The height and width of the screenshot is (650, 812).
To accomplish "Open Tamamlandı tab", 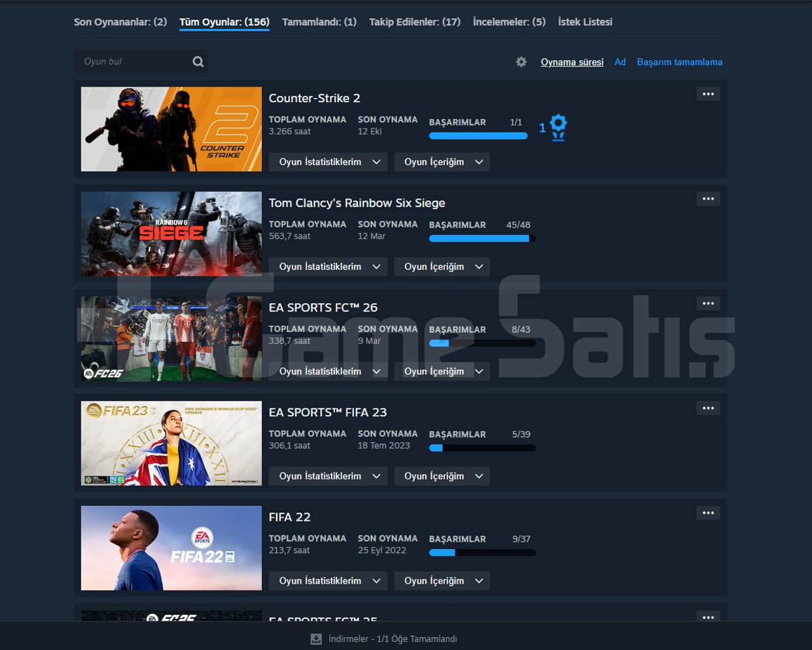I will (319, 22).
